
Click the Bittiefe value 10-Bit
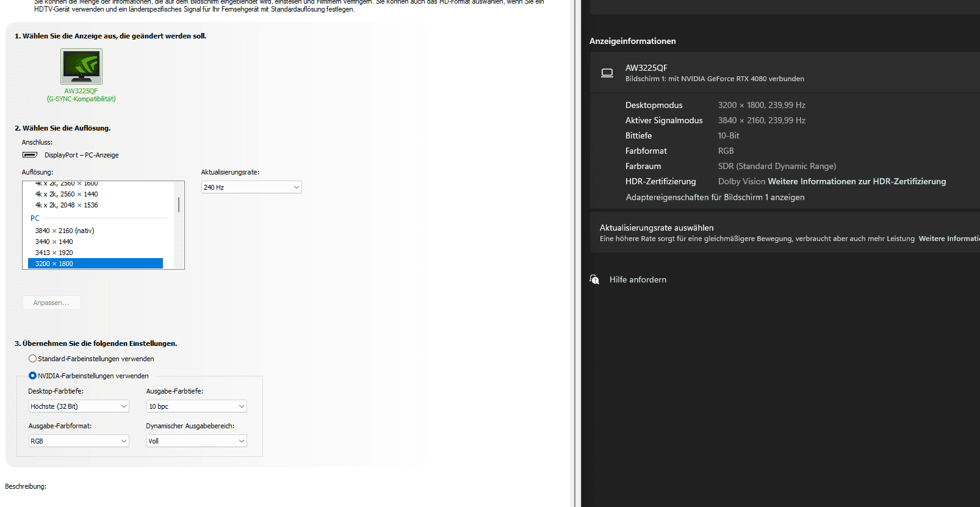pos(729,135)
